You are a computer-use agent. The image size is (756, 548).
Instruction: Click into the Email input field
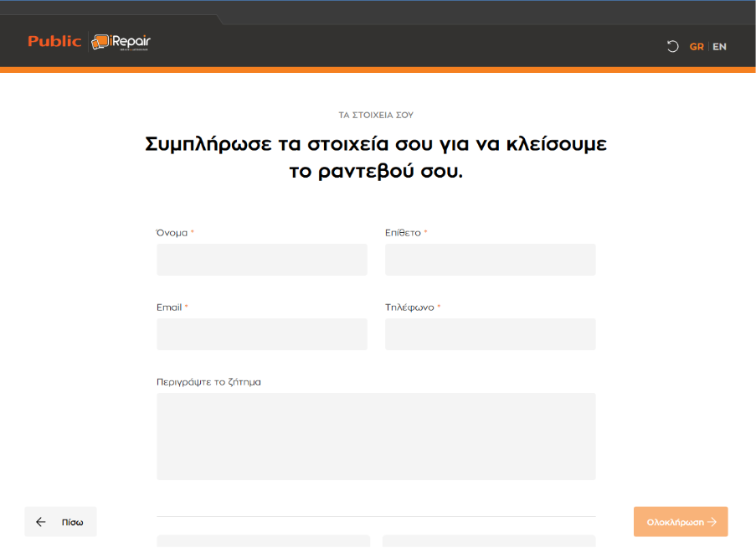(261, 334)
